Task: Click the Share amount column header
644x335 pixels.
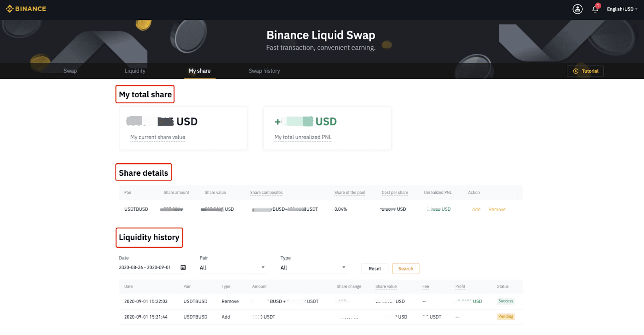Action: (x=176, y=193)
